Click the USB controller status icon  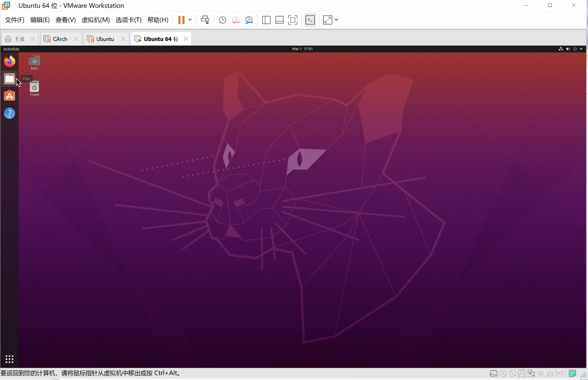click(x=550, y=374)
